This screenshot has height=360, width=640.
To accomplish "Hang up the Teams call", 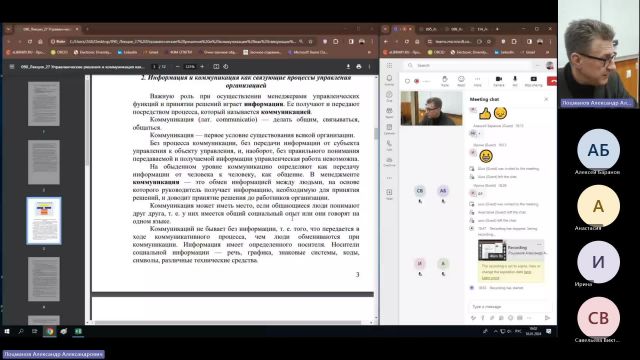I will [x=552, y=81].
